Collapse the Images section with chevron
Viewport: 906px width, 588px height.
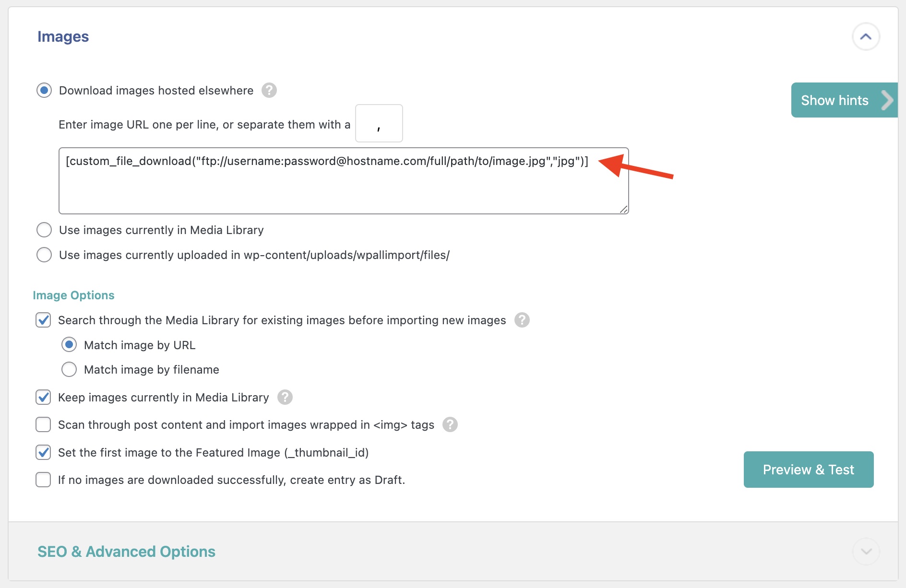click(x=866, y=36)
